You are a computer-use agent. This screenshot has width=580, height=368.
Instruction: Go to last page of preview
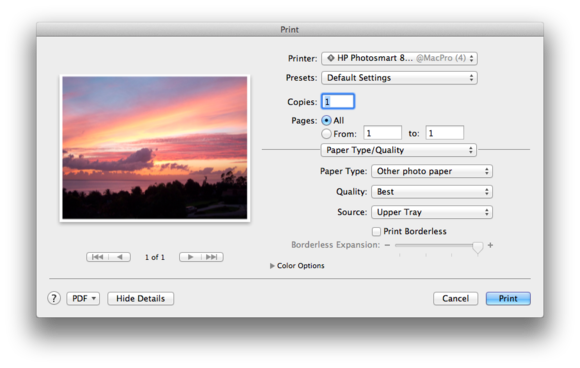click(x=212, y=257)
